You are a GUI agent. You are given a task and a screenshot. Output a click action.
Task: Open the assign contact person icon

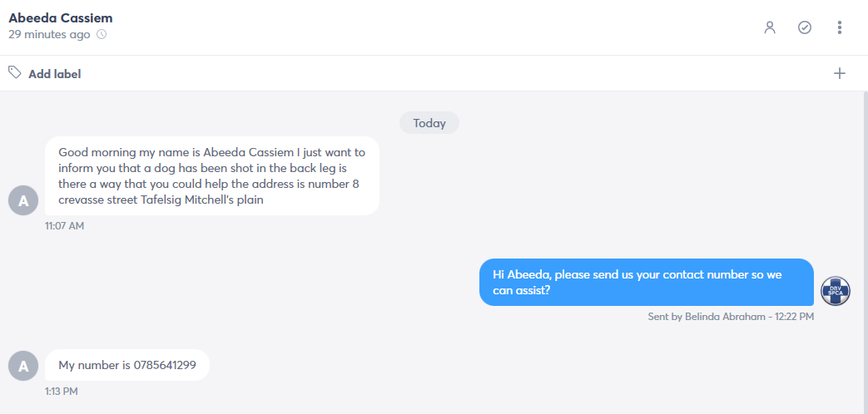click(770, 27)
